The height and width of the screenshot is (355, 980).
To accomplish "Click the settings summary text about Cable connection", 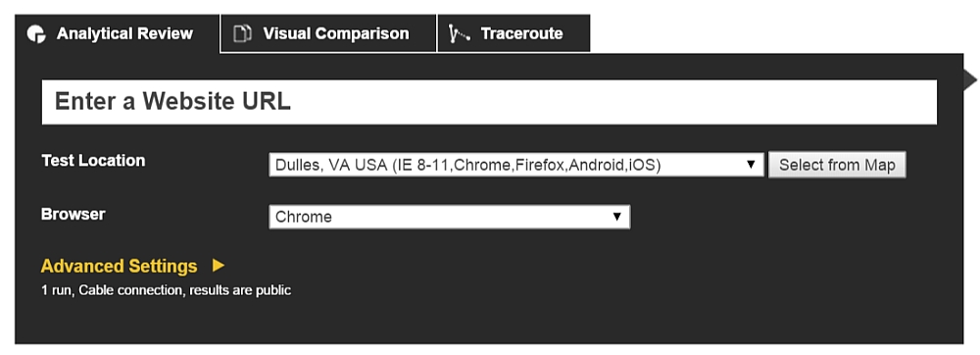I will 167,290.
